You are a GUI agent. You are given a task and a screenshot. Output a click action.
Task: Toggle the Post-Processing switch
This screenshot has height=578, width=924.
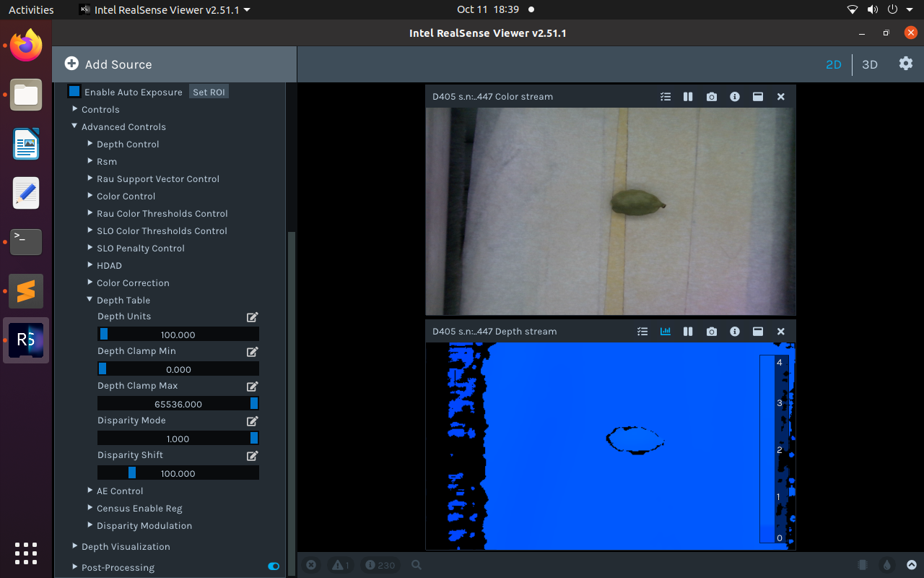tap(273, 567)
